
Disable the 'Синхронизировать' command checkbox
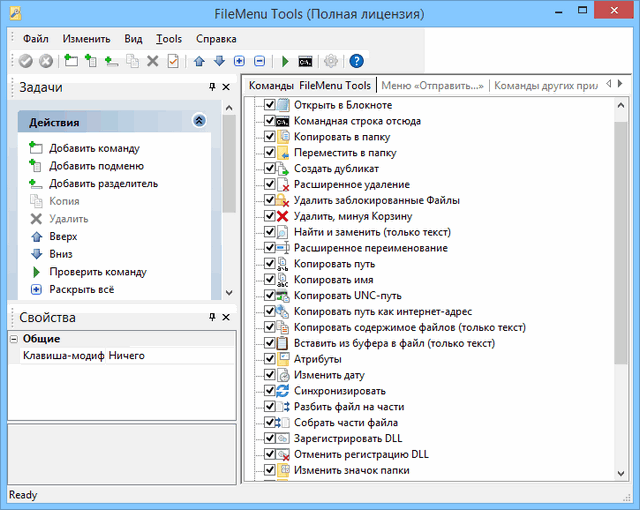269,391
